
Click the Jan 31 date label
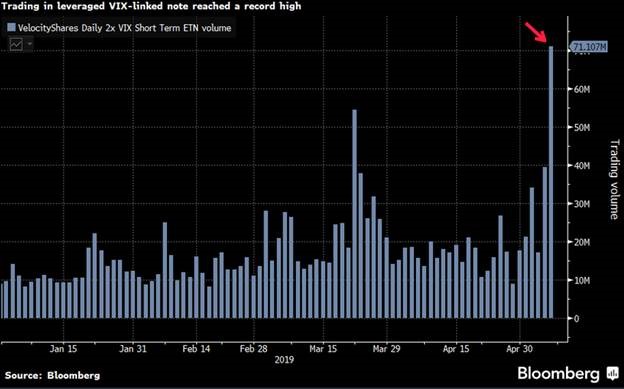133,349
